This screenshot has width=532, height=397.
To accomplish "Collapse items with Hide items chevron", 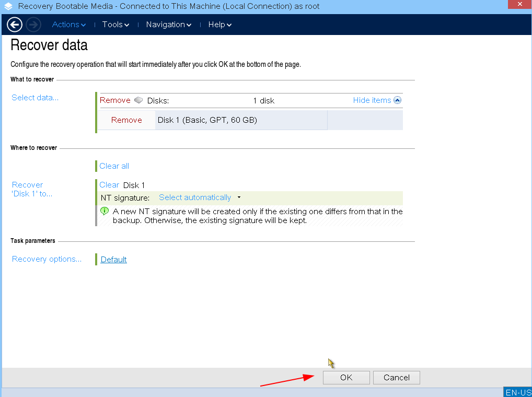I will coord(397,100).
